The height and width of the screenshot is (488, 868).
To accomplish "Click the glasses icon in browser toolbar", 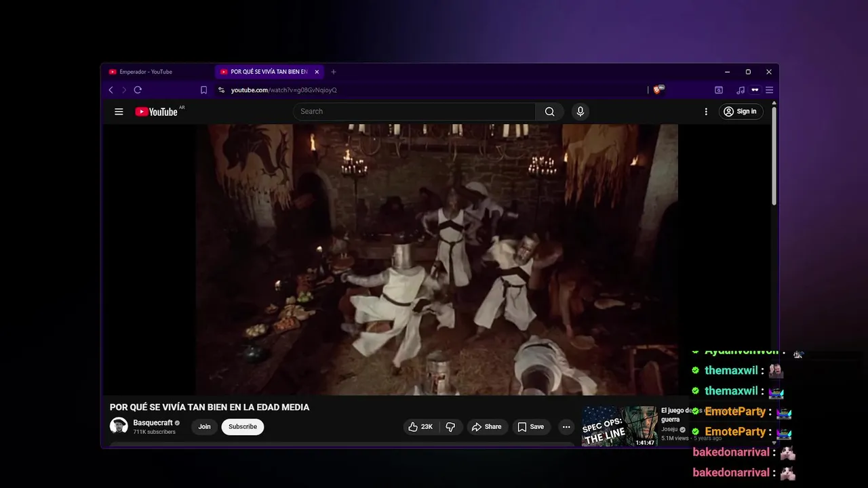I will pos(755,90).
